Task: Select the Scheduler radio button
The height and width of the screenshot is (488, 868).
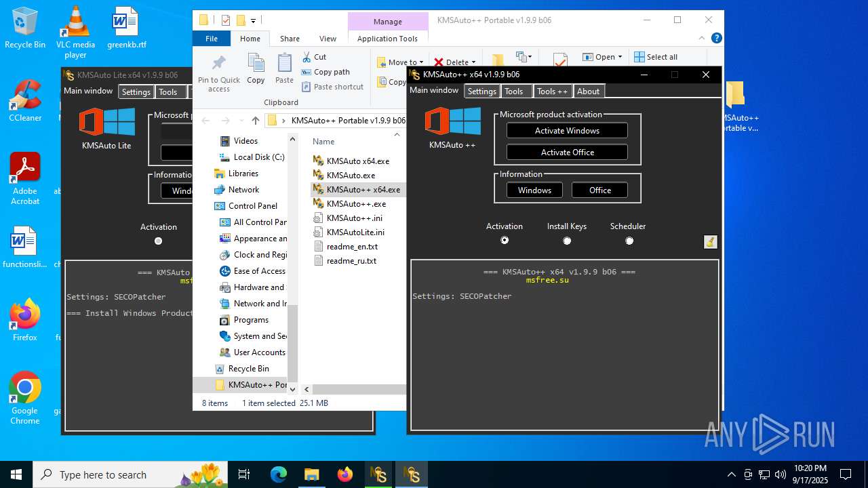Action: pyautogui.click(x=629, y=241)
